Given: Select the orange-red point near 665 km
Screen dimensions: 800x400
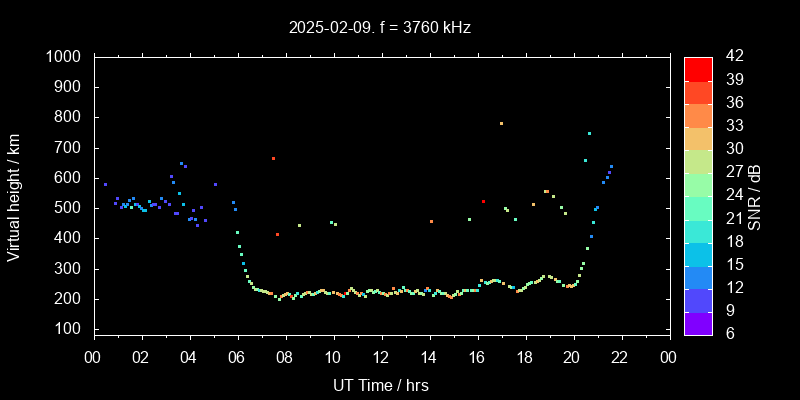Looking at the screenshot, I should click(273, 158).
